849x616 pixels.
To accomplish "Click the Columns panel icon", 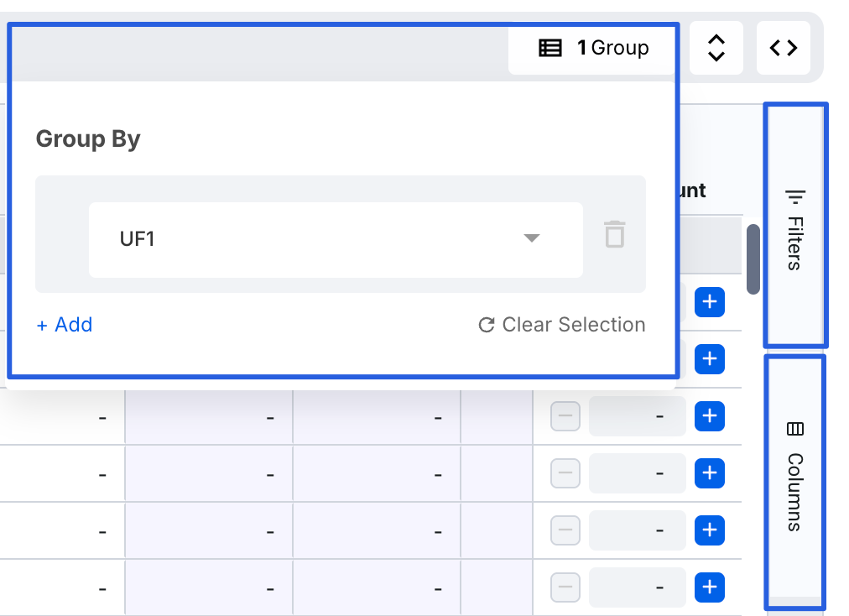I will point(794,429).
